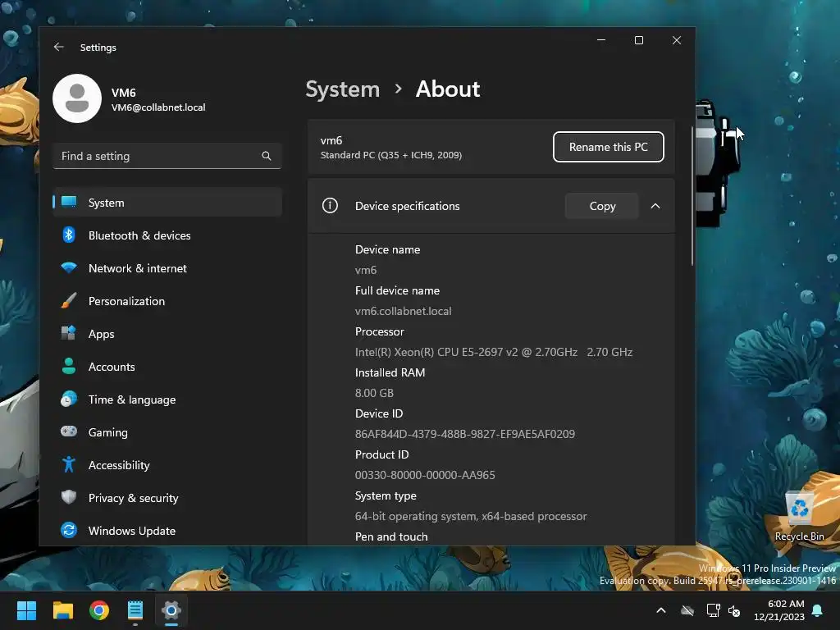Click the search magnifier icon
Viewport: 840px width, 630px height.
click(267, 156)
